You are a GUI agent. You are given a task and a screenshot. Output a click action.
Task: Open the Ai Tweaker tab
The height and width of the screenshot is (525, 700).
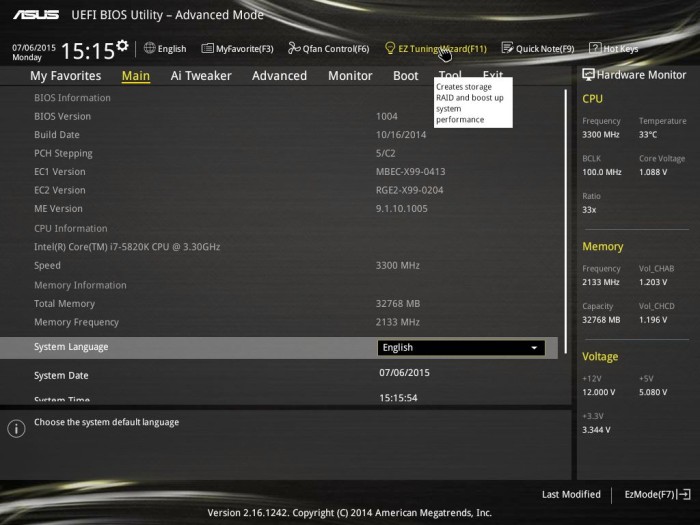point(201,75)
